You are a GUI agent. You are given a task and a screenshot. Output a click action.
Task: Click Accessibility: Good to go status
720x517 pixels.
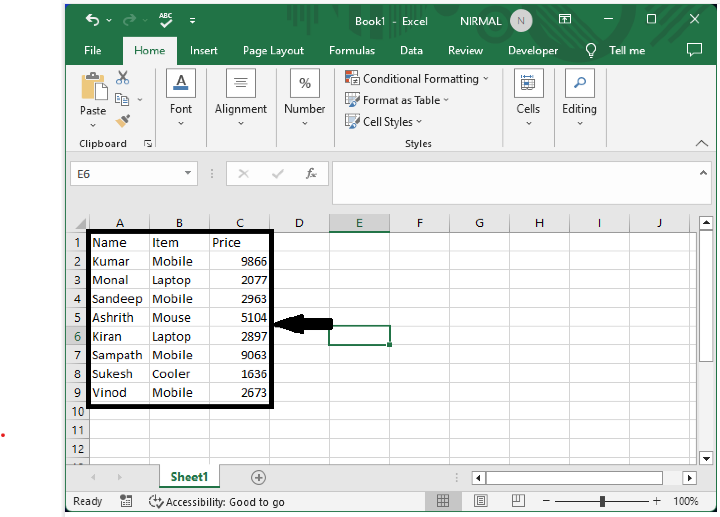tap(217, 501)
